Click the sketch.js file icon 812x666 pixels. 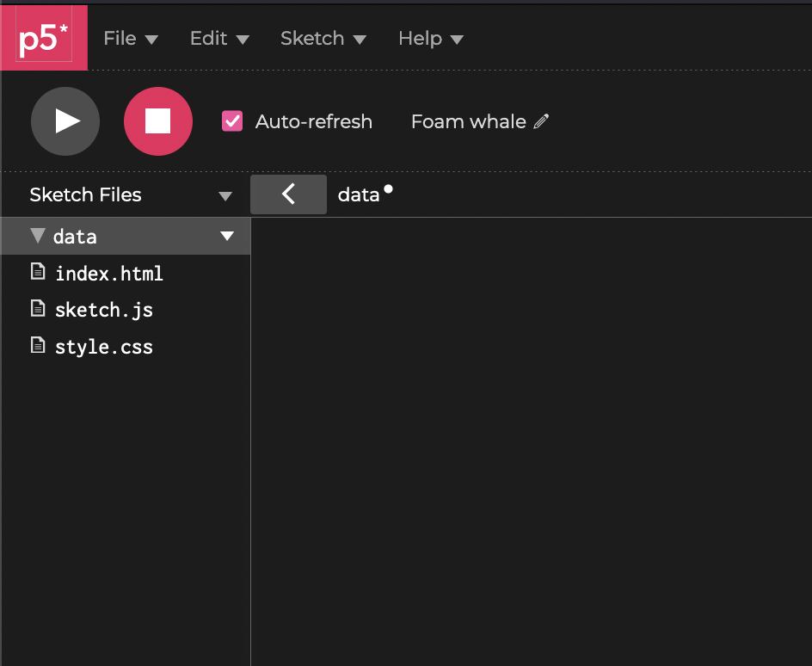pos(38,308)
